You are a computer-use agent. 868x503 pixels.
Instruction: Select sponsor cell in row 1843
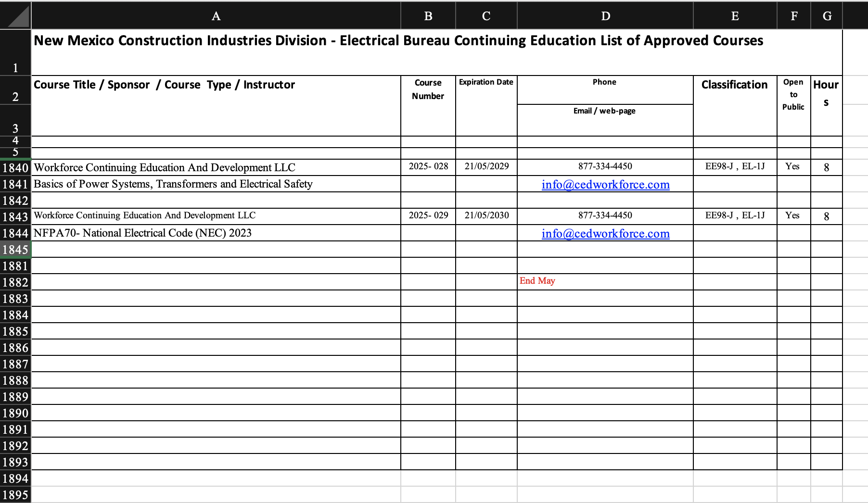click(x=216, y=216)
